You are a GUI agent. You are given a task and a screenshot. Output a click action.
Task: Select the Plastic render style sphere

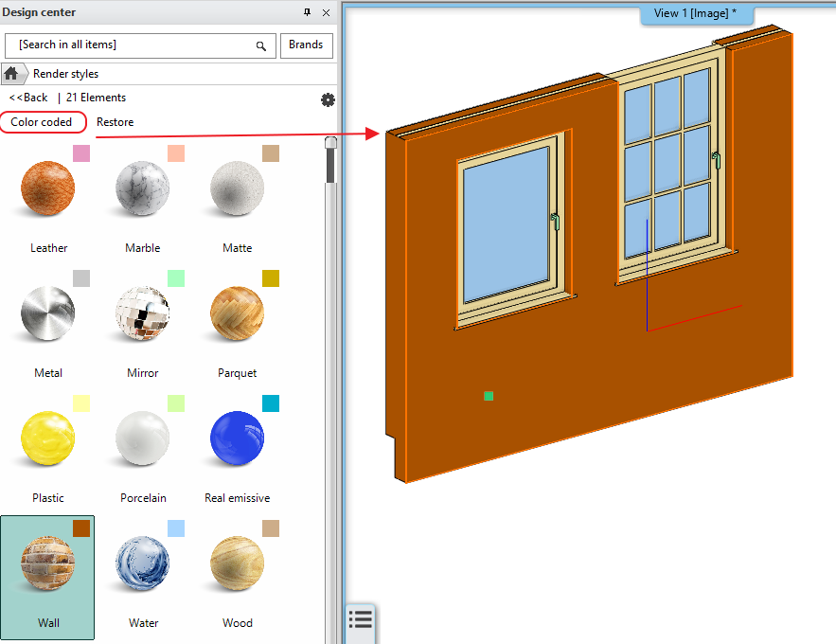coord(48,438)
